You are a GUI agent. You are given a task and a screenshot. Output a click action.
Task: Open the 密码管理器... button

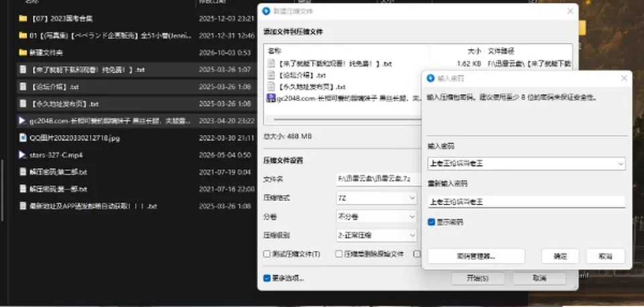coord(476,256)
